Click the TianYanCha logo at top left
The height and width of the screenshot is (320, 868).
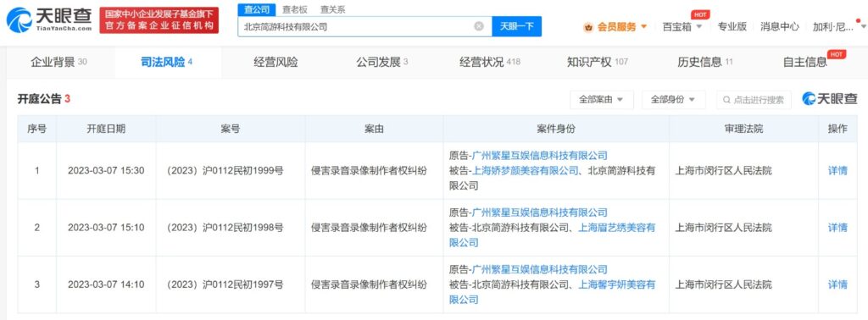pos(49,20)
